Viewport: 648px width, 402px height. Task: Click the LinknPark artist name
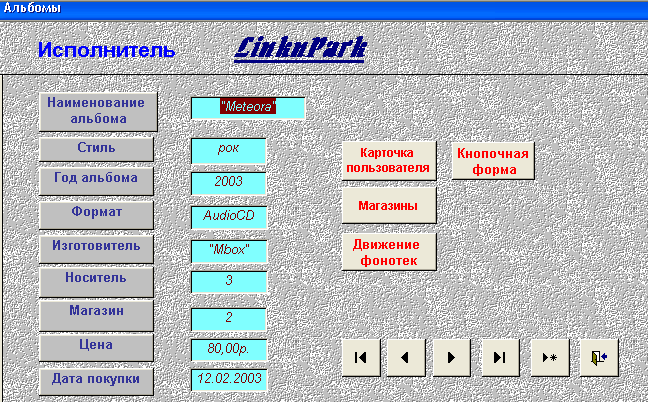(300, 49)
